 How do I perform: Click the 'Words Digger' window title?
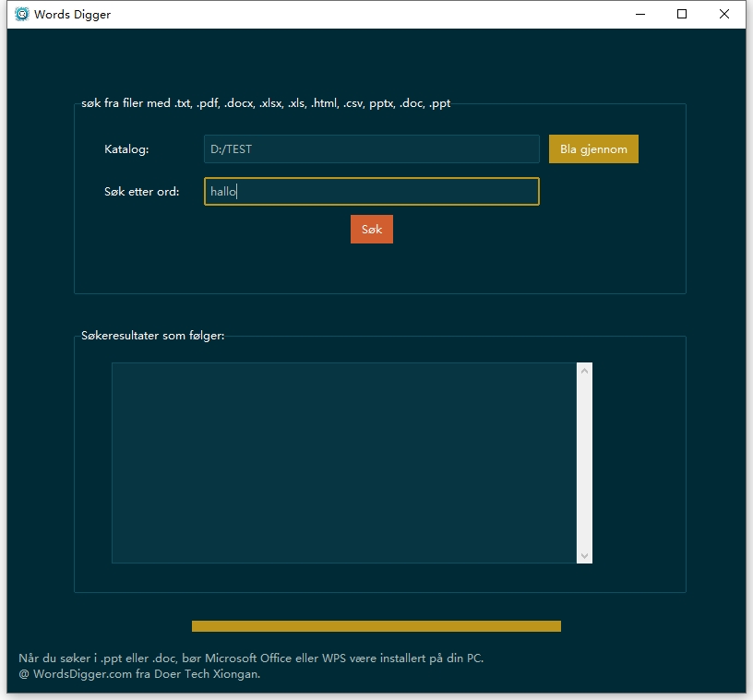pos(73,15)
